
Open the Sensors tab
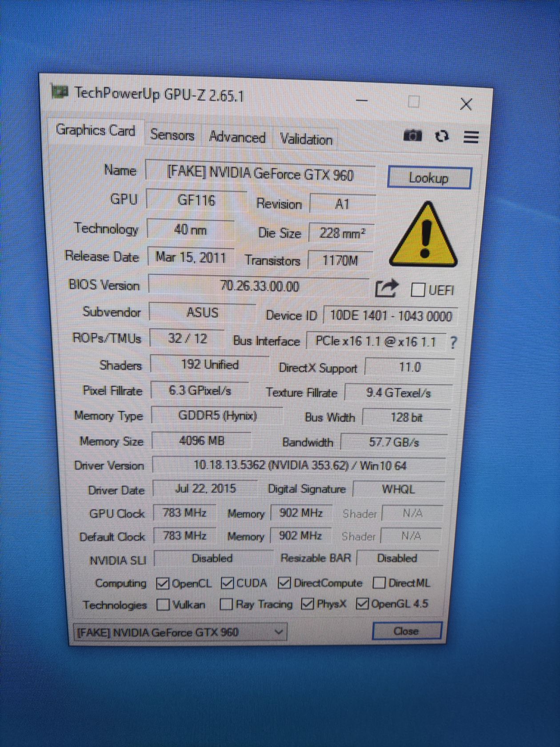[x=172, y=134]
